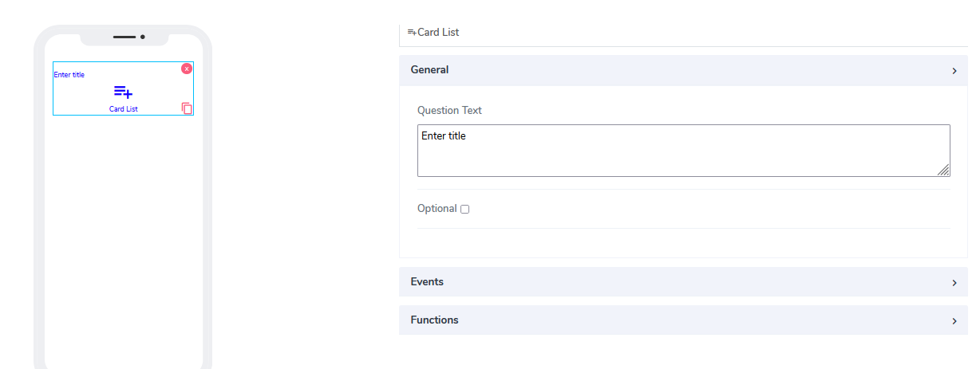Select the General section header label

(429, 70)
